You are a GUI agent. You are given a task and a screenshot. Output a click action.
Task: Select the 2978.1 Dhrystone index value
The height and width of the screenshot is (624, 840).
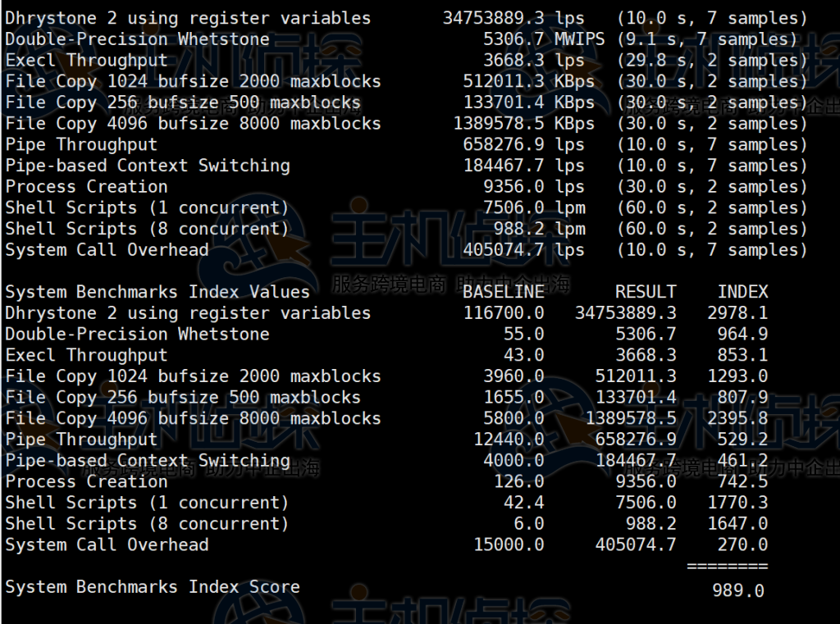click(x=738, y=312)
